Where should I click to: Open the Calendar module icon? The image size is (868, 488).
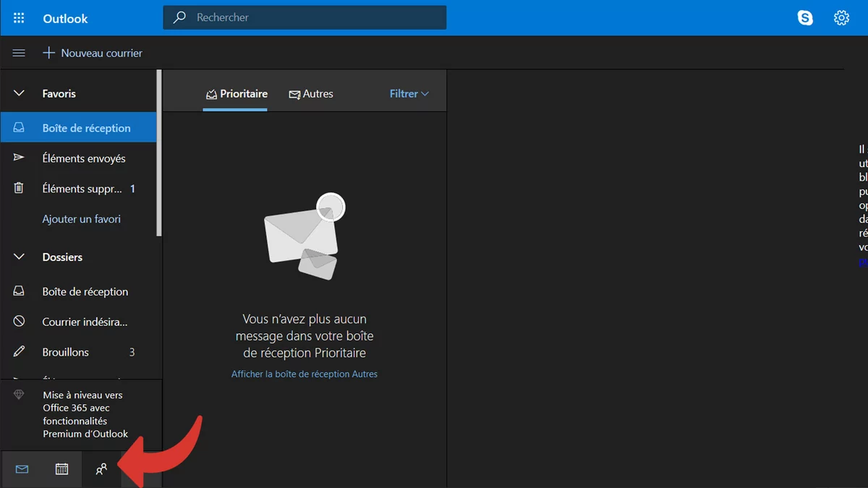point(61,469)
